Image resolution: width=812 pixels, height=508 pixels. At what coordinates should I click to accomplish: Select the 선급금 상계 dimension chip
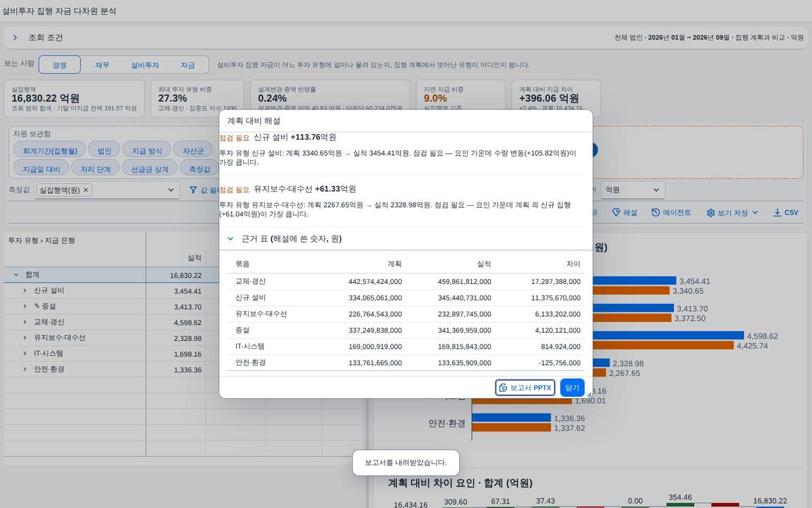150,169
